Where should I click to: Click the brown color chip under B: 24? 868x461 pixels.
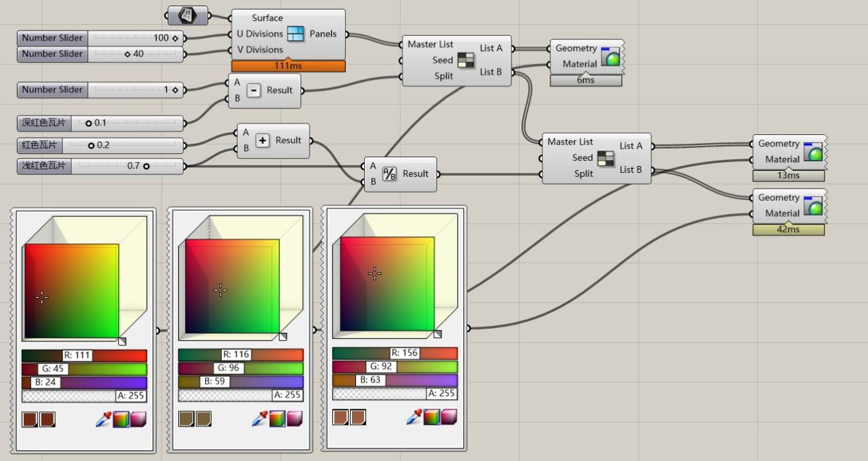click(30, 420)
